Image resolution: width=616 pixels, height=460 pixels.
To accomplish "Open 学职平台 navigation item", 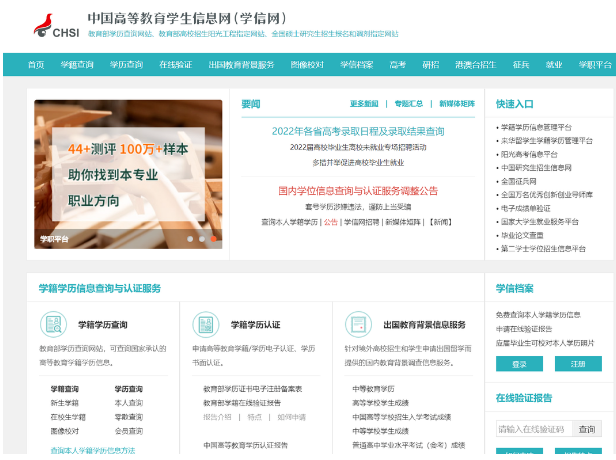I will pyautogui.click(x=595, y=65).
